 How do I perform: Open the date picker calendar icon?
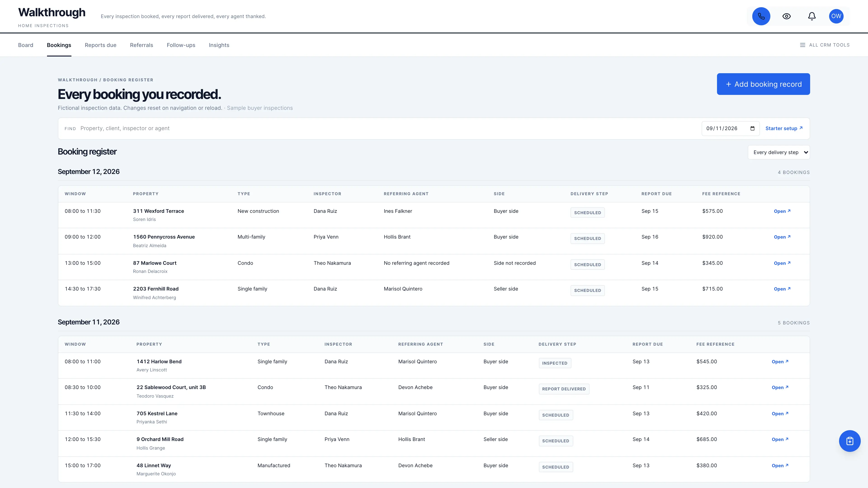752,128
